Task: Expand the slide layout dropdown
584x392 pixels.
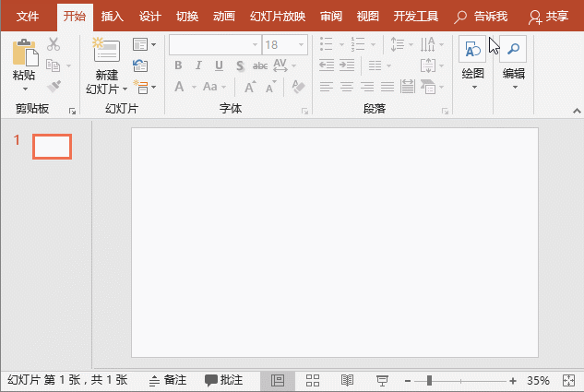Action: click(144, 44)
